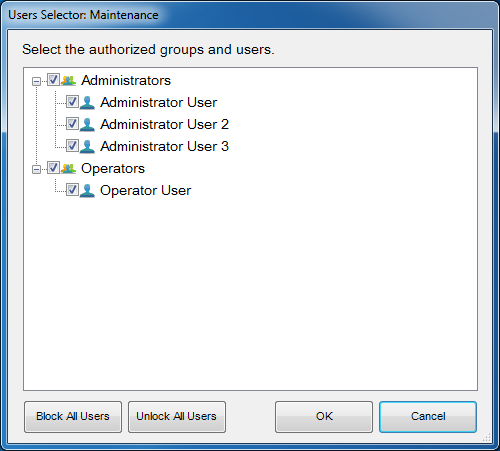The image size is (500, 451).
Task: Click the Block All Users button
Action: point(73,417)
